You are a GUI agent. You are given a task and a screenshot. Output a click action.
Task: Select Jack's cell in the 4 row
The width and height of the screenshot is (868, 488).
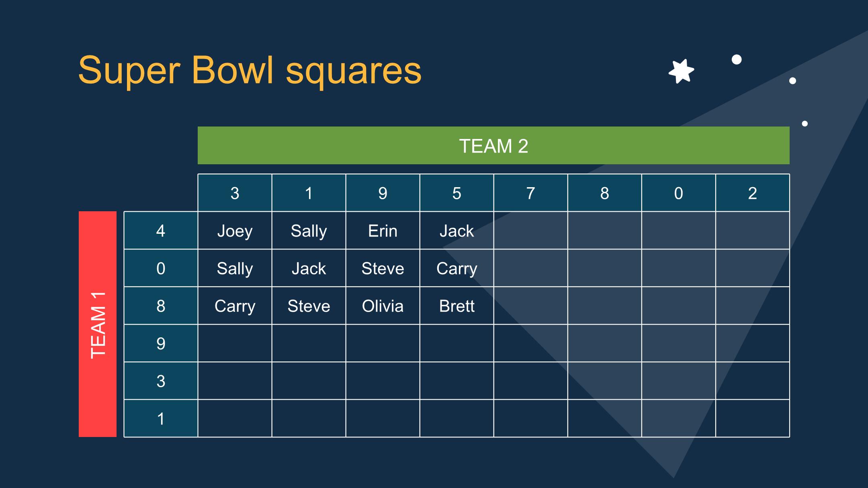pos(457,231)
